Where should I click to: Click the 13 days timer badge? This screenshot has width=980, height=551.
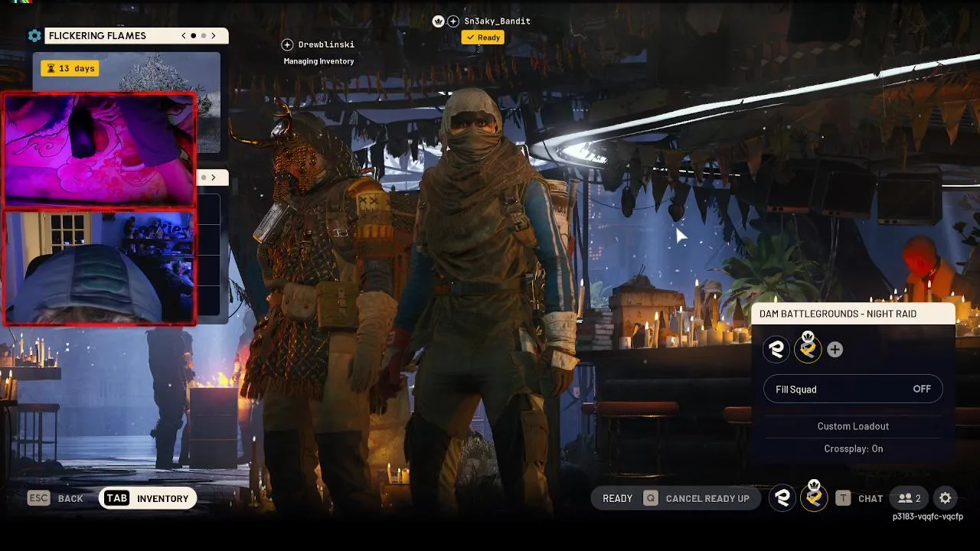[70, 68]
